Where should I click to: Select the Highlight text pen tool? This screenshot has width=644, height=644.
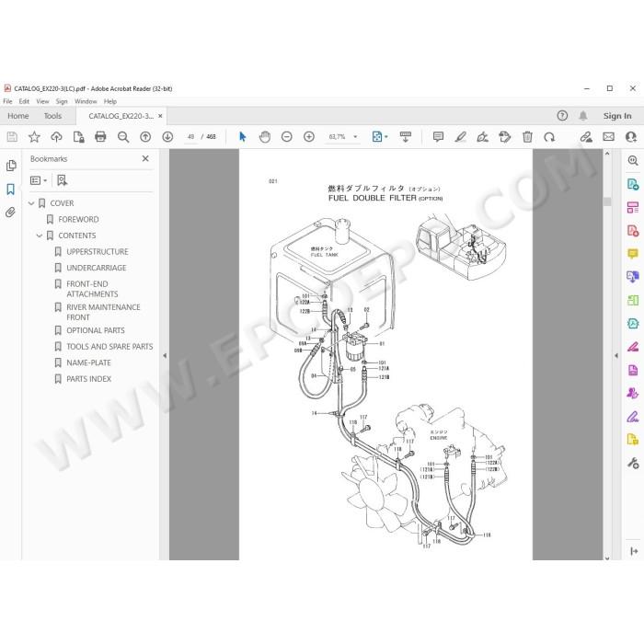click(x=460, y=136)
